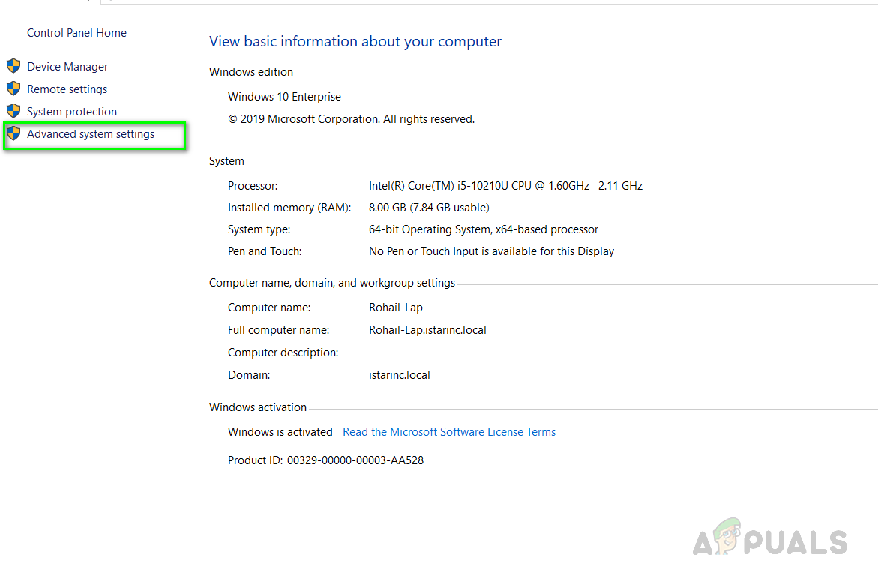Click 'View basic information about your computer' heading
The height and width of the screenshot is (588, 878).
click(355, 41)
